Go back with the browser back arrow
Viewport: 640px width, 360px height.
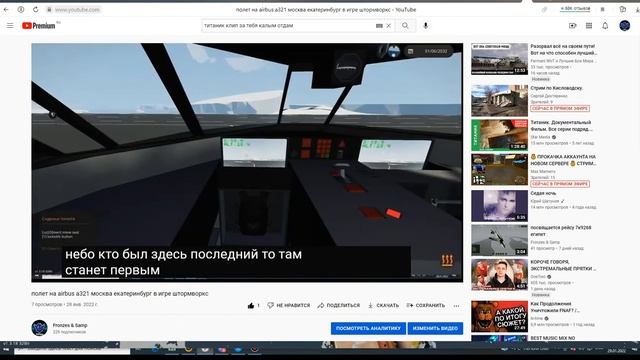6,9
